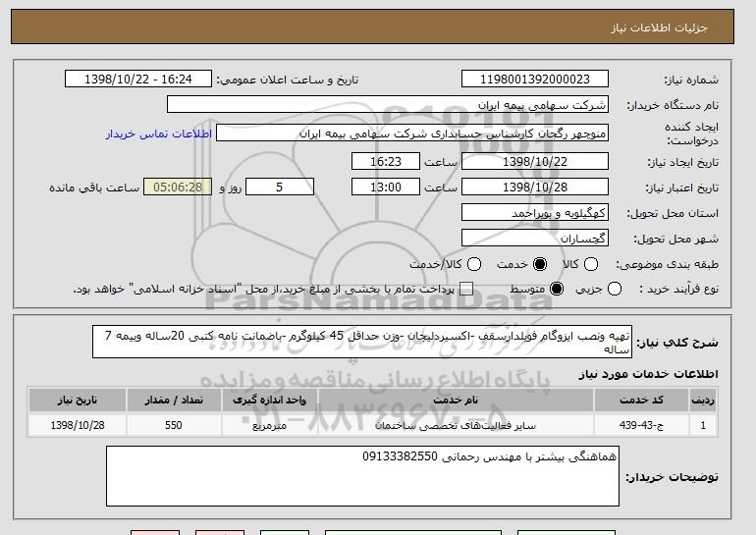Select the خدمت radio button
Screen dimensions: 756x535
[540, 264]
